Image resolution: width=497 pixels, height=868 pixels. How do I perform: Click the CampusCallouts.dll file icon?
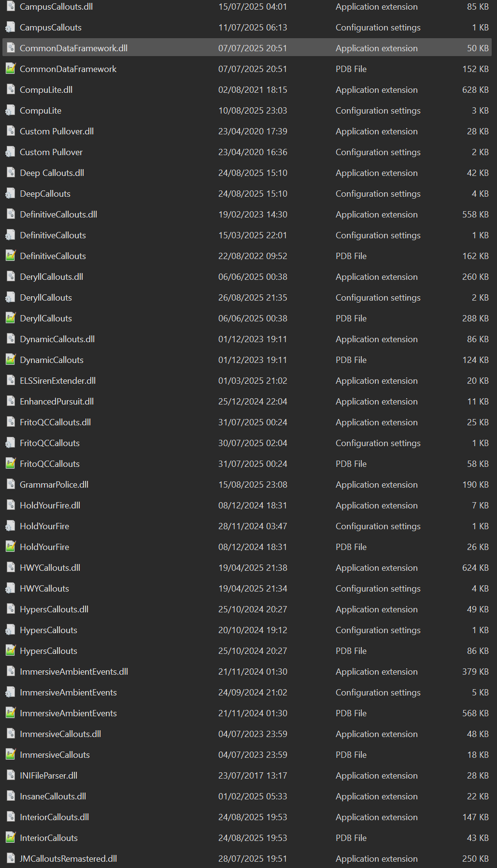(x=10, y=7)
